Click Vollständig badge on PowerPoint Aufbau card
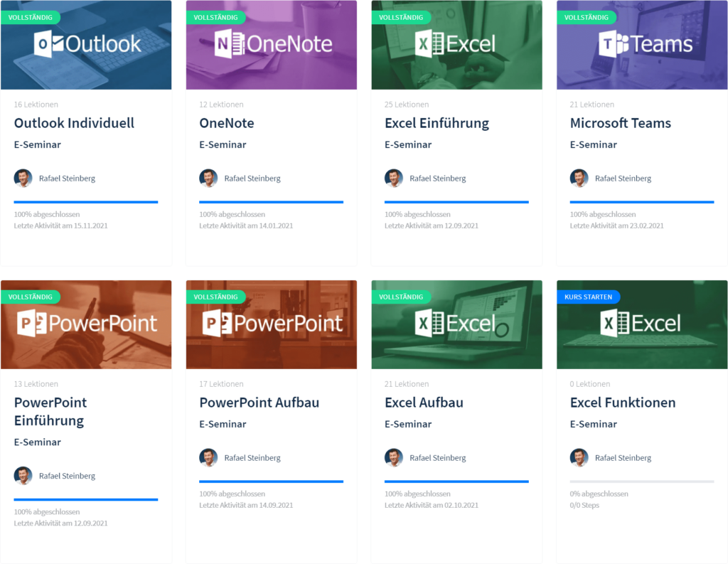728x564 pixels. tap(215, 297)
